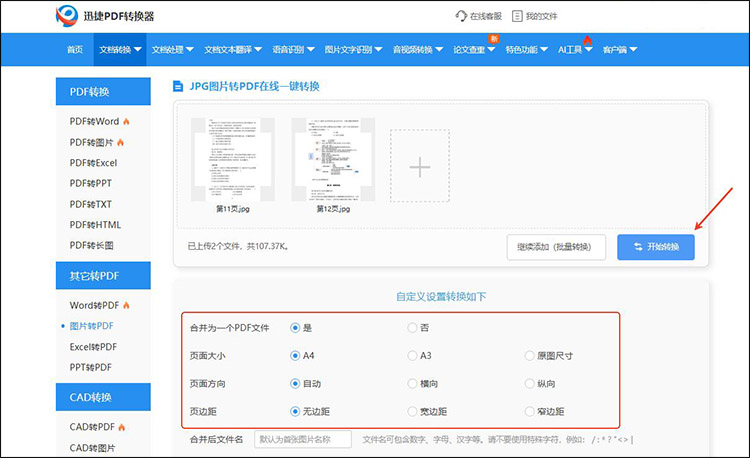Open PDF转TXT in the sidebar
This screenshot has height=458, width=750.
(x=90, y=204)
